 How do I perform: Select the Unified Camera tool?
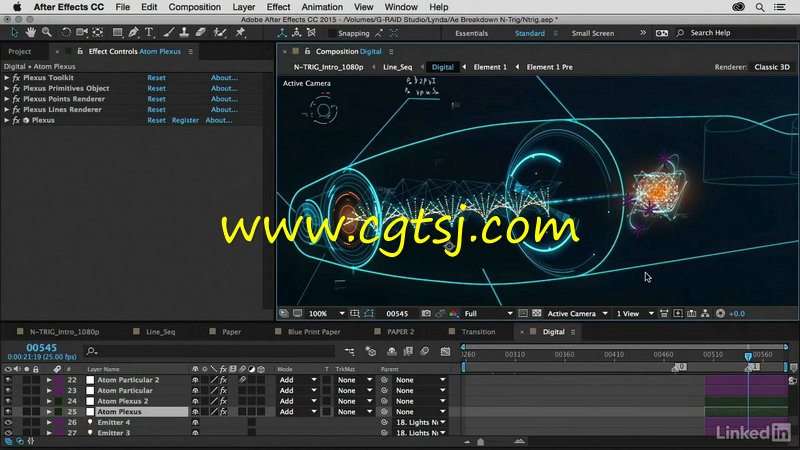82,33
